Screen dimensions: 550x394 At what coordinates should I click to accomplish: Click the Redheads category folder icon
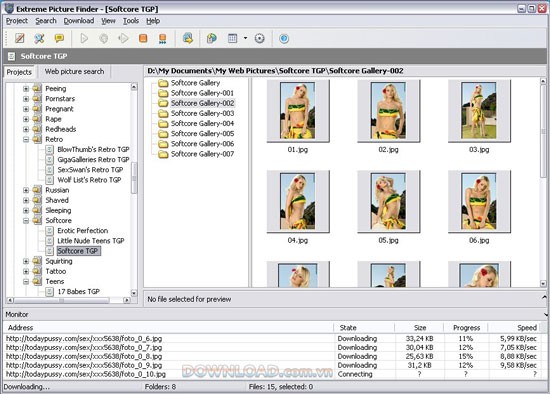tap(37, 129)
